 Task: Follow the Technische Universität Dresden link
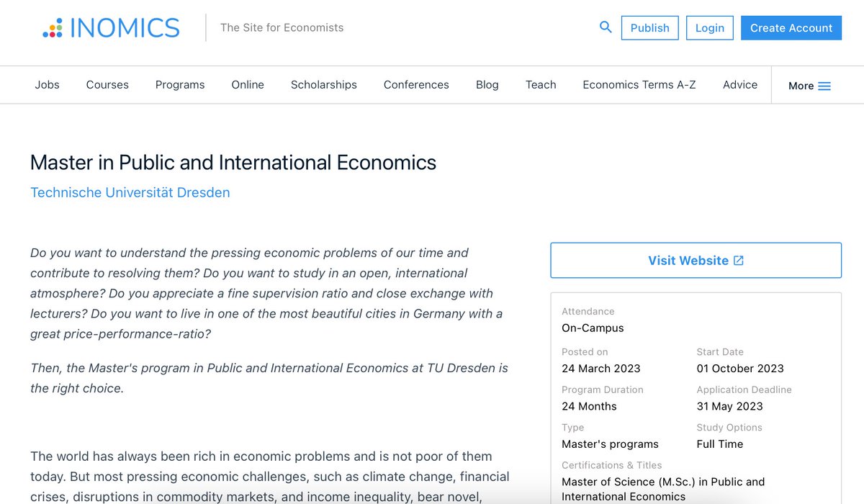pos(130,193)
